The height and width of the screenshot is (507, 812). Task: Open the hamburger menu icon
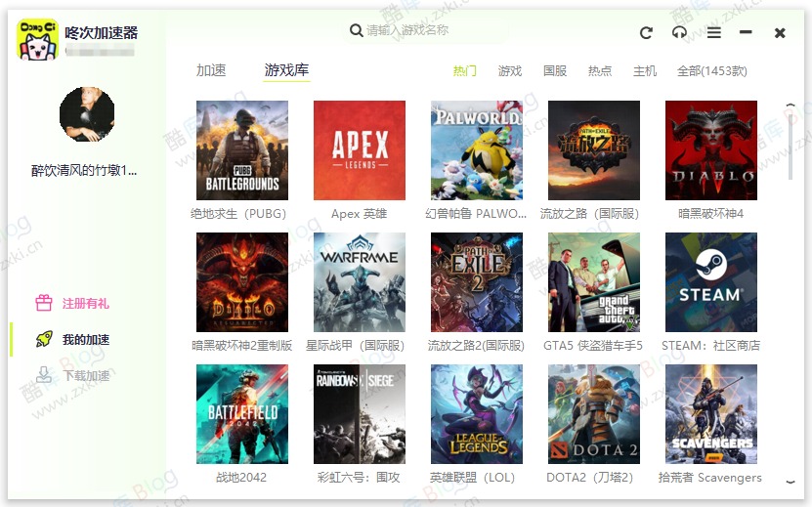[714, 33]
